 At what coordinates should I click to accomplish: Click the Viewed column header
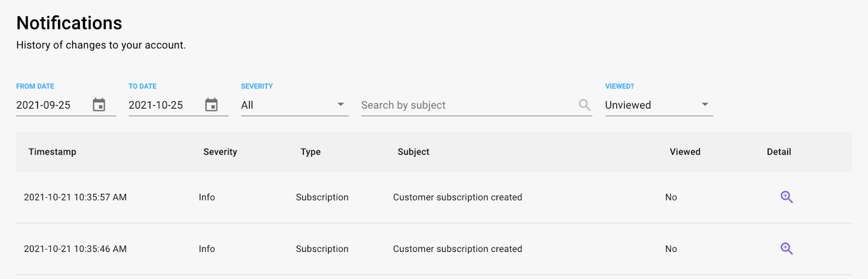[x=685, y=152]
